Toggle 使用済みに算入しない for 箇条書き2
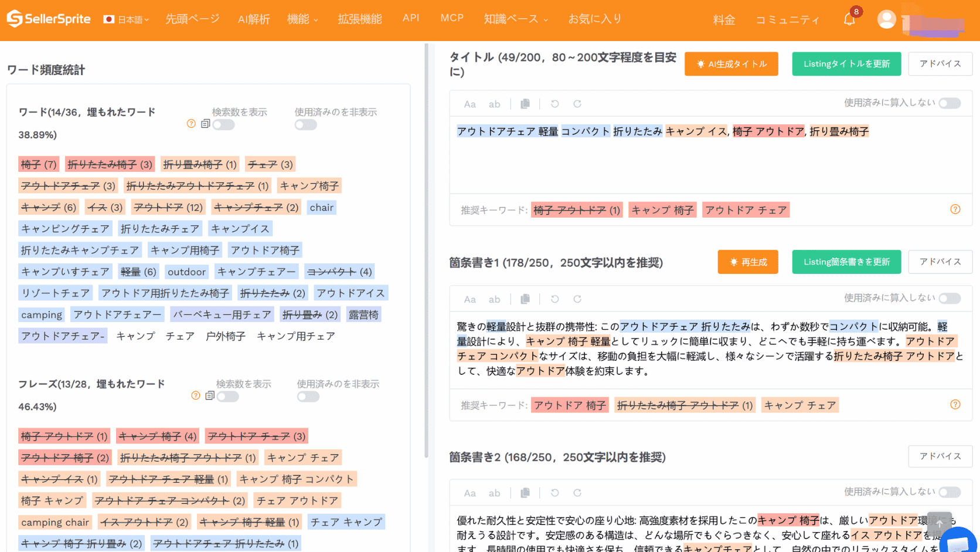The height and width of the screenshot is (552, 980). pos(950,492)
